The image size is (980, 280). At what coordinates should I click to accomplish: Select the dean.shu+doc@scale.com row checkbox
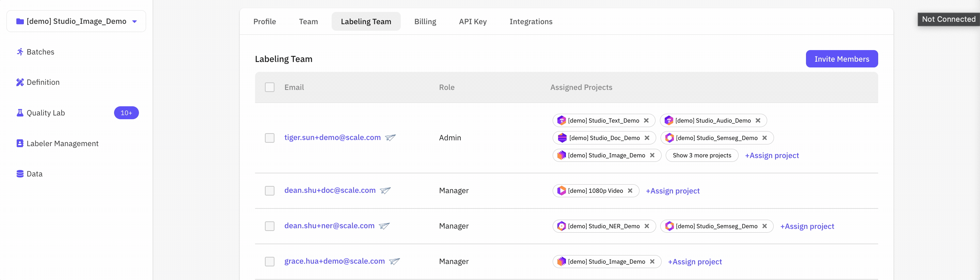click(x=270, y=191)
